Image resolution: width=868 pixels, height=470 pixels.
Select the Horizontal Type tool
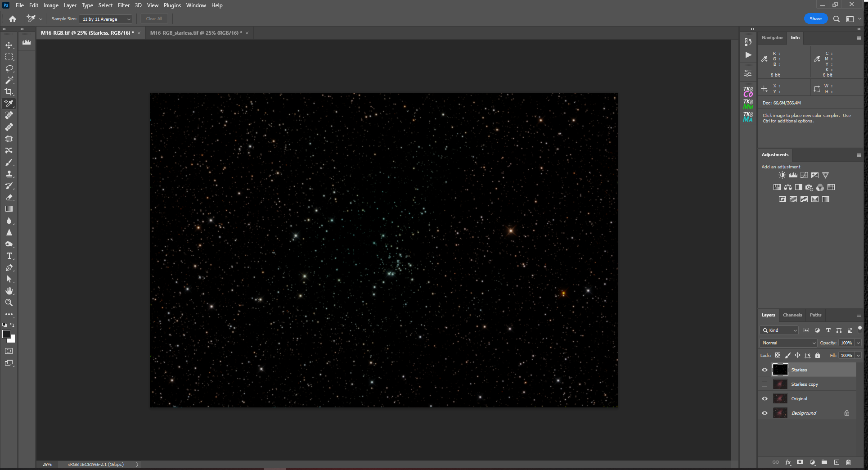click(x=9, y=256)
